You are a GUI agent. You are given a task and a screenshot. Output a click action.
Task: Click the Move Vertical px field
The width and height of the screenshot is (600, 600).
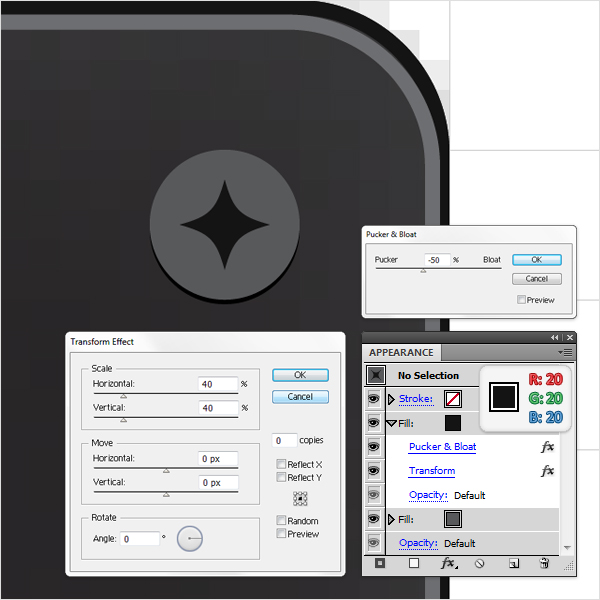point(218,483)
